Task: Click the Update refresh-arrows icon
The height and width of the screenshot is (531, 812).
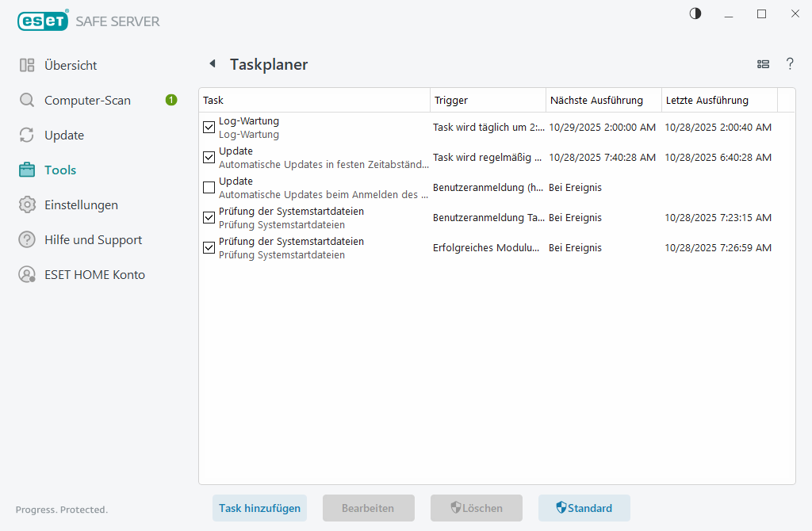Action: [26, 135]
